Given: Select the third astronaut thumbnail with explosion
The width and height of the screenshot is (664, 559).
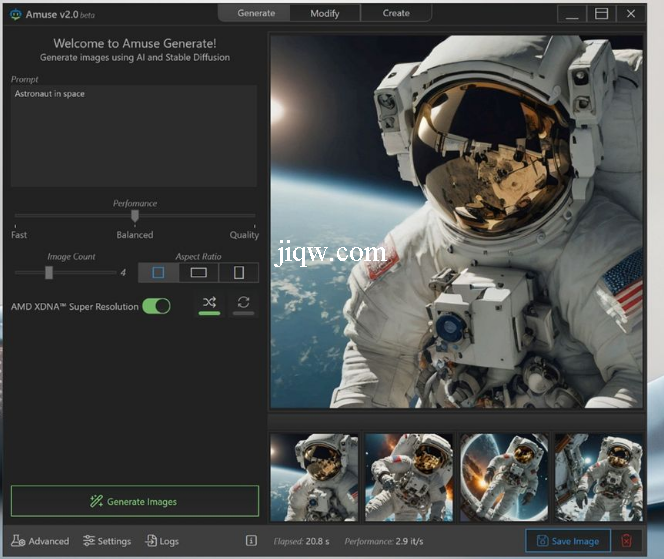Looking at the screenshot, I should 503,477.
